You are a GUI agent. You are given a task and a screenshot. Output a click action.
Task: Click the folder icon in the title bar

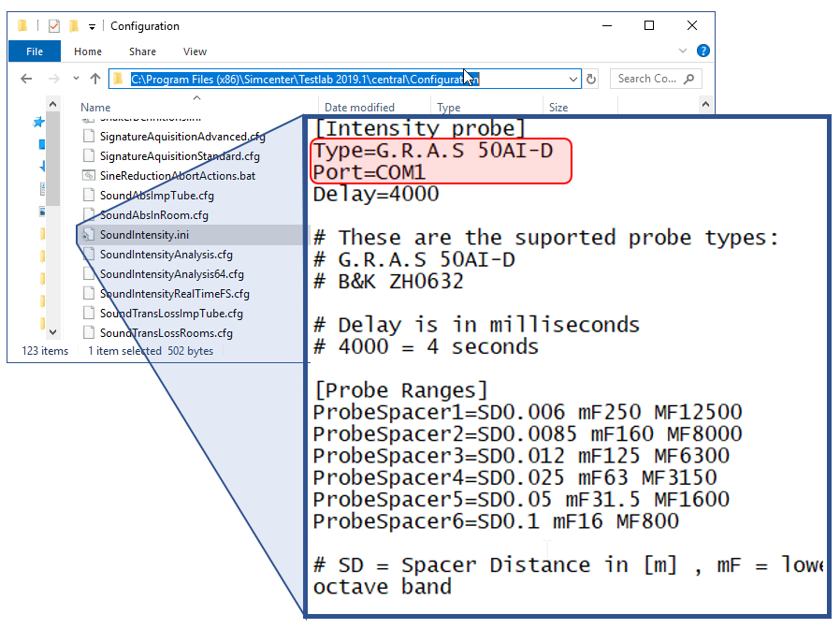(x=23, y=25)
